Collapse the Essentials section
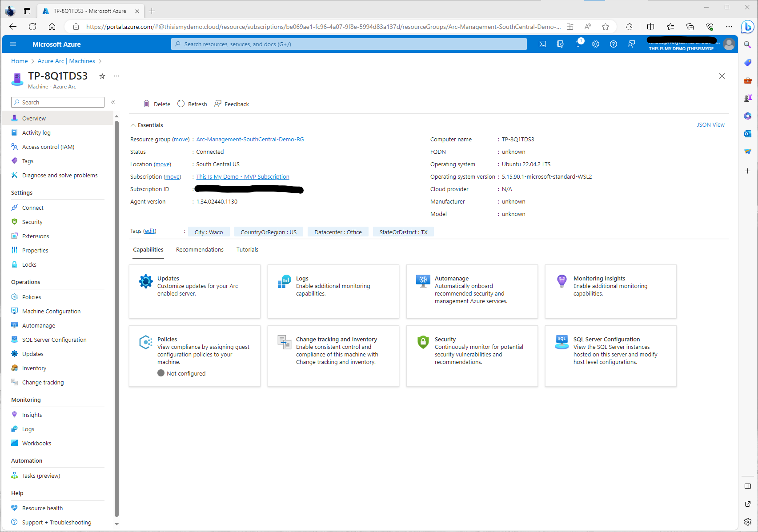The image size is (758, 532). (x=133, y=125)
